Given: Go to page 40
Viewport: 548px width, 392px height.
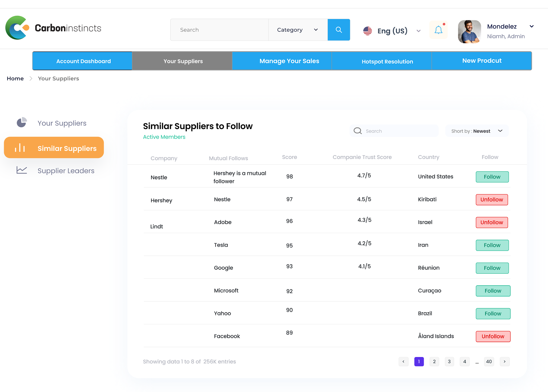Looking at the screenshot, I should coord(489,361).
